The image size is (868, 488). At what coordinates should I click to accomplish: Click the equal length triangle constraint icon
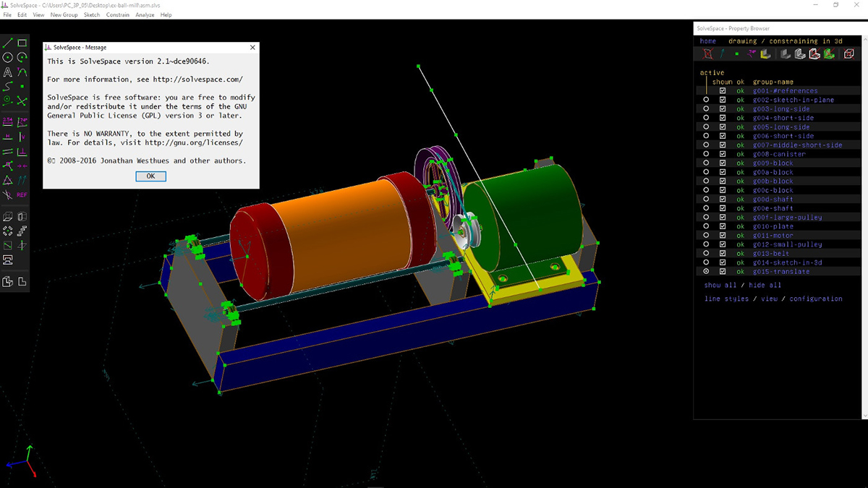8,180
